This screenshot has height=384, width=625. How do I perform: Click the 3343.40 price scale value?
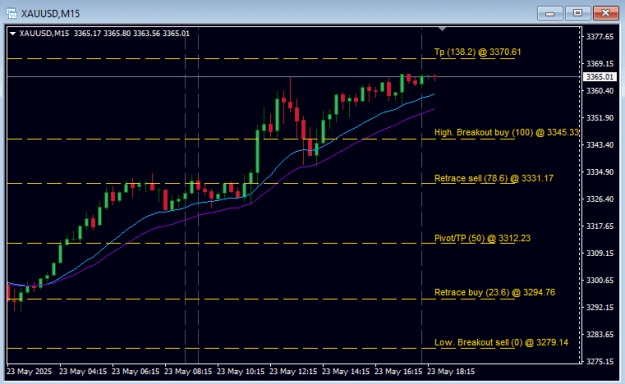(599, 145)
